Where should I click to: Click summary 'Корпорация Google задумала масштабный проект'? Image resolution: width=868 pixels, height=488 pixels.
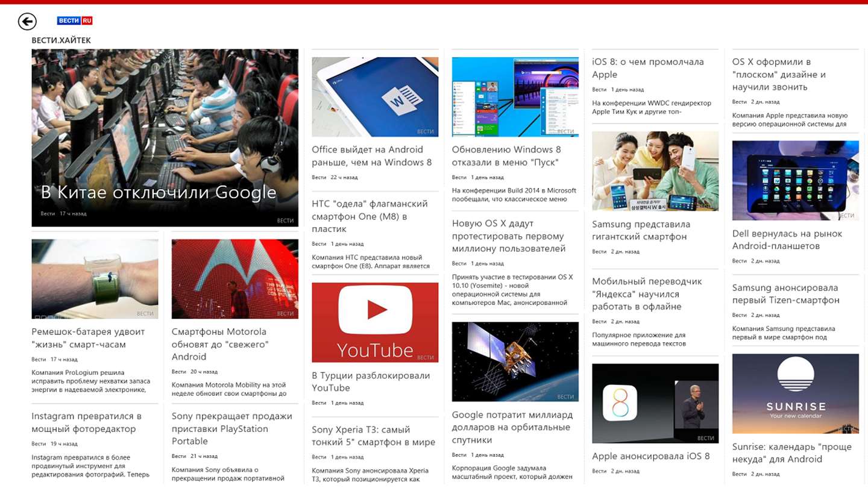[512, 472]
